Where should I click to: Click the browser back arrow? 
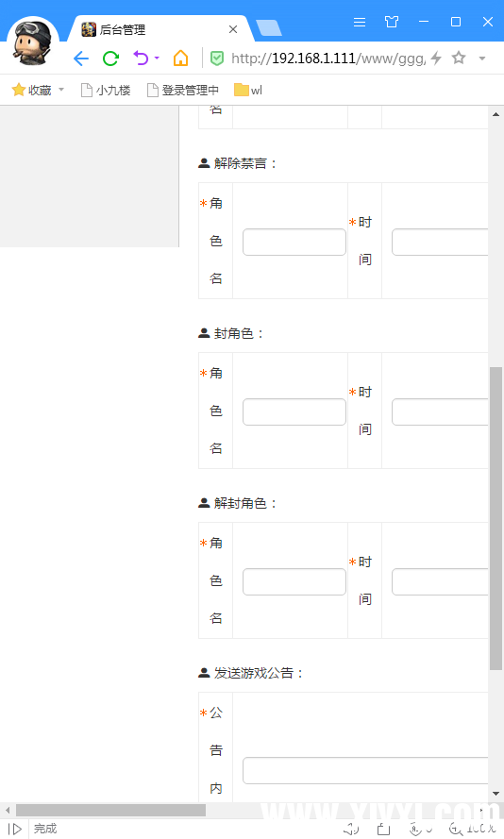(81, 59)
